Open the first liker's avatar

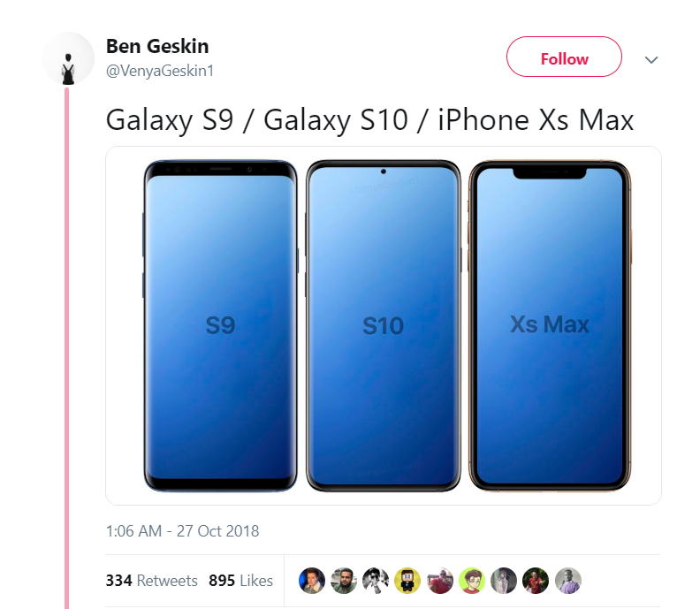click(x=312, y=580)
